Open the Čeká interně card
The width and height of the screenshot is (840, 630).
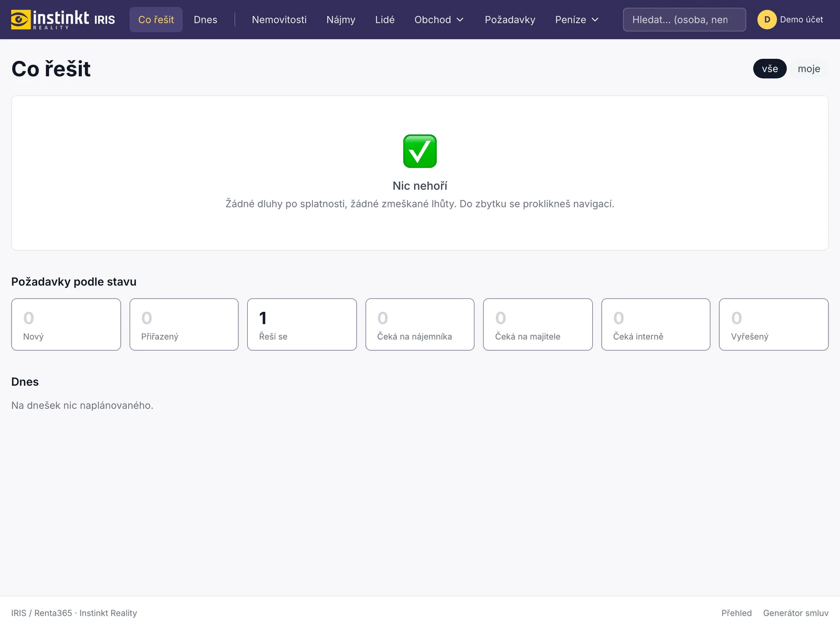(656, 324)
